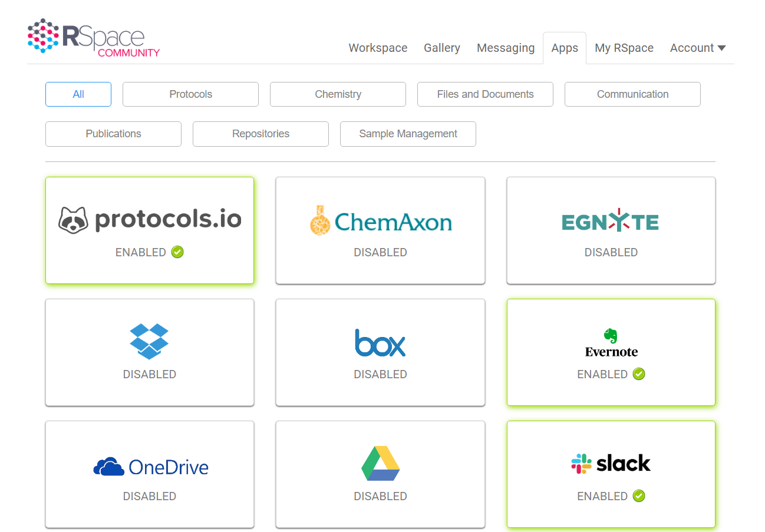765x532 pixels.
Task: Select the Apps tab
Action: [x=565, y=48]
